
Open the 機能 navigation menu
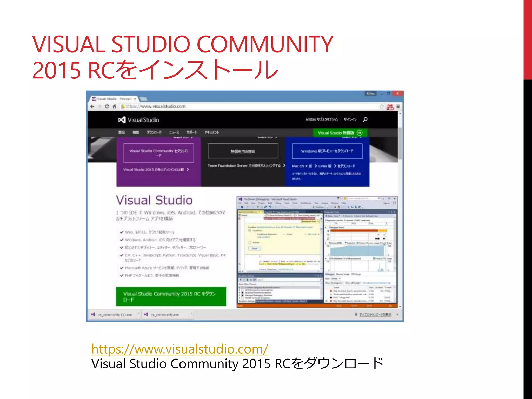coord(136,132)
